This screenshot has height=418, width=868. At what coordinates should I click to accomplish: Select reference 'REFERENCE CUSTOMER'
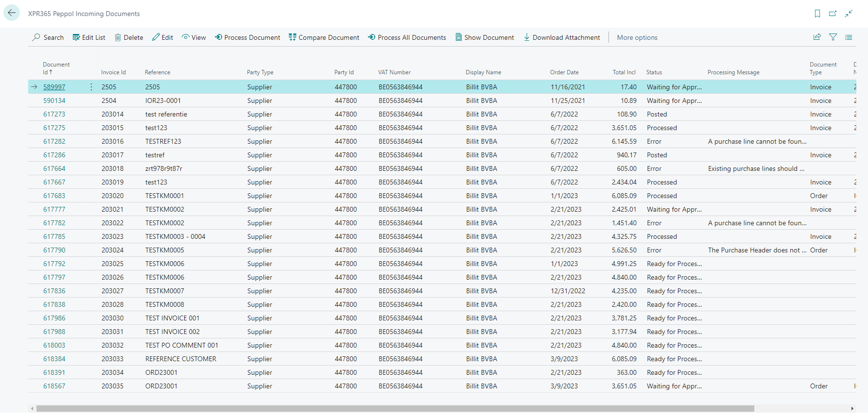181,359
